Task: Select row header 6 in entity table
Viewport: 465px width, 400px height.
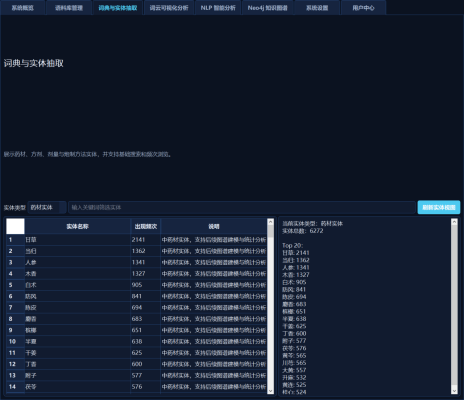Action: pyautogui.click(x=15, y=296)
